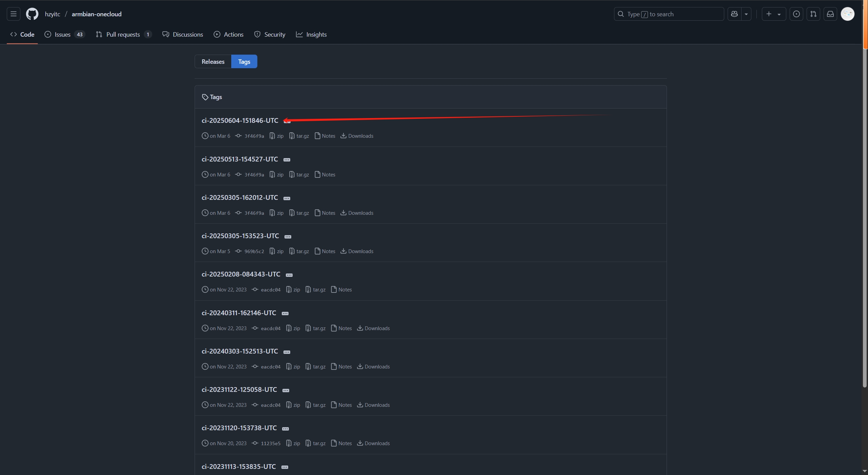Open tag ci-20250208-084343-UTC

(x=241, y=274)
